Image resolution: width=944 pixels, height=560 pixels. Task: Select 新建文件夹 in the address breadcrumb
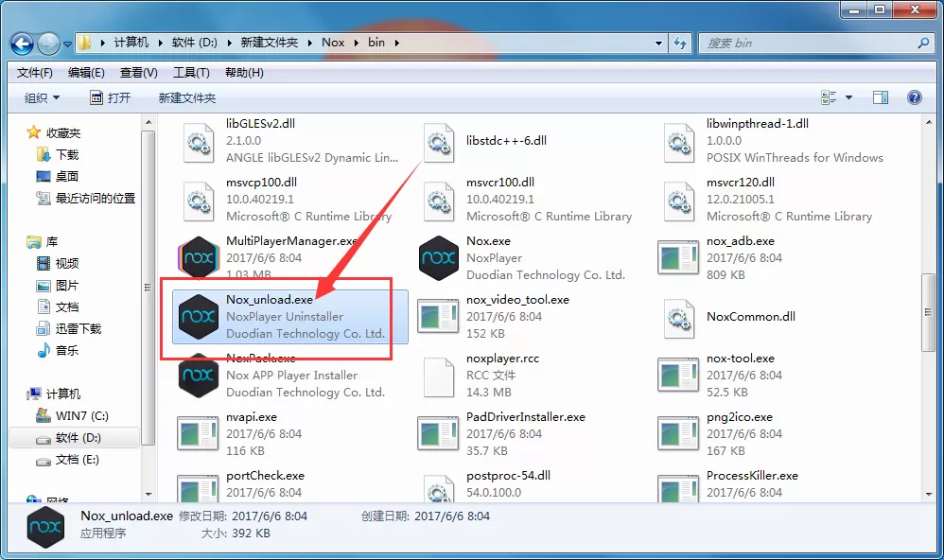(270, 43)
